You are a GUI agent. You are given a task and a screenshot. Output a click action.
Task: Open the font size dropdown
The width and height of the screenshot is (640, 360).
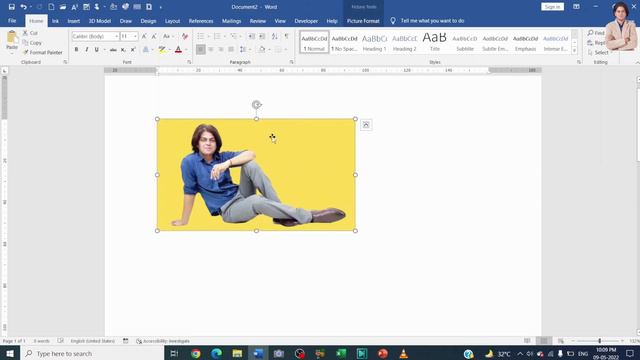135,36
